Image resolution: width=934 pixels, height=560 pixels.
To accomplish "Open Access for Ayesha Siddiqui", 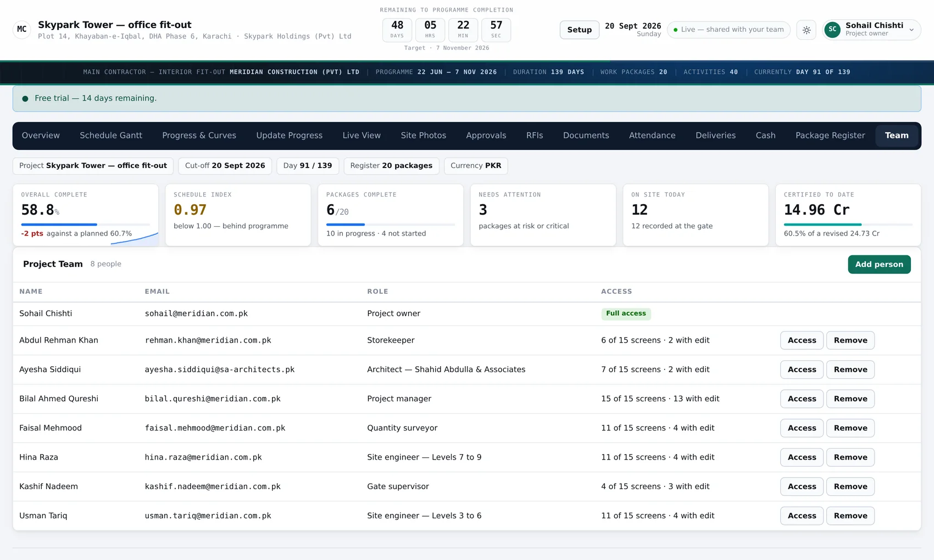I will (x=802, y=369).
